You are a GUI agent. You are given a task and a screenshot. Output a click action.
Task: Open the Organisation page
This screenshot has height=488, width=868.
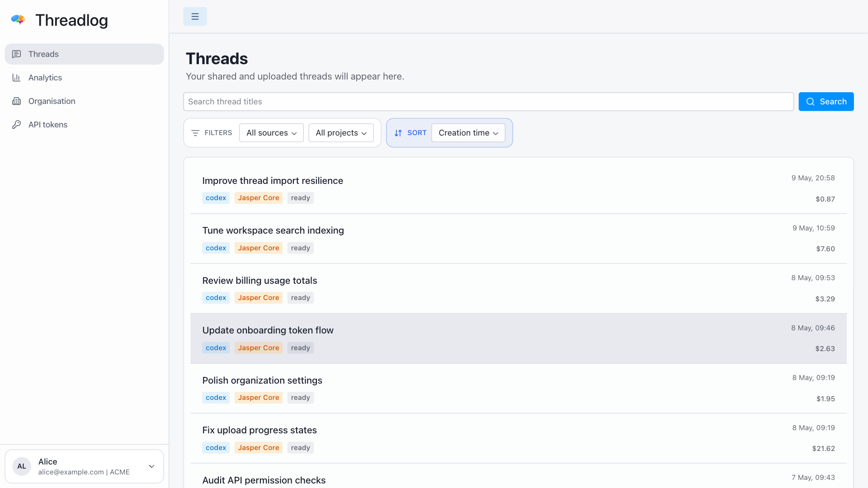tap(84, 101)
